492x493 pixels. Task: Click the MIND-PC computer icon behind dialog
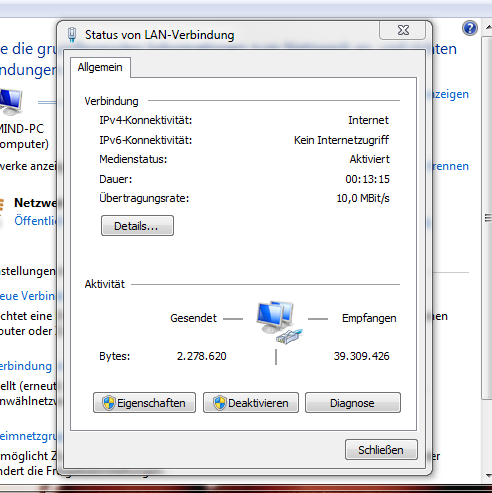pos(11,102)
